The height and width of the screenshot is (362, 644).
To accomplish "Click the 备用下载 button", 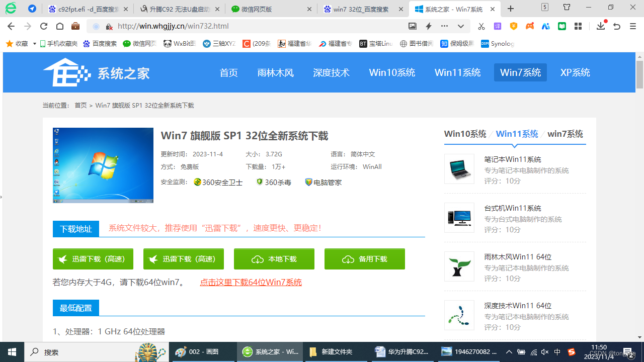I will tap(365, 259).
